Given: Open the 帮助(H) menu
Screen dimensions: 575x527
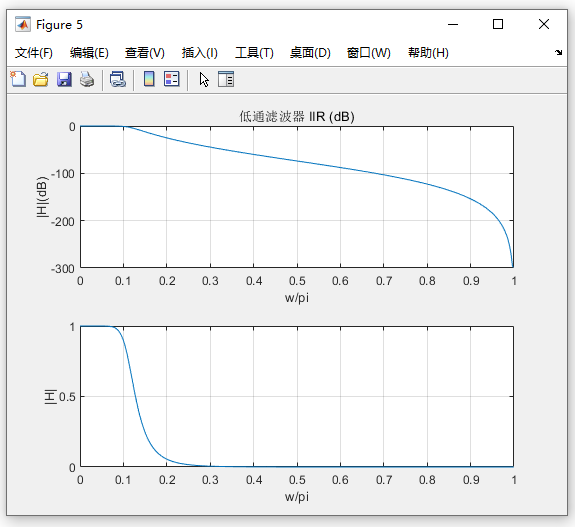Looking at the screenshot, I should coord(428,53).
